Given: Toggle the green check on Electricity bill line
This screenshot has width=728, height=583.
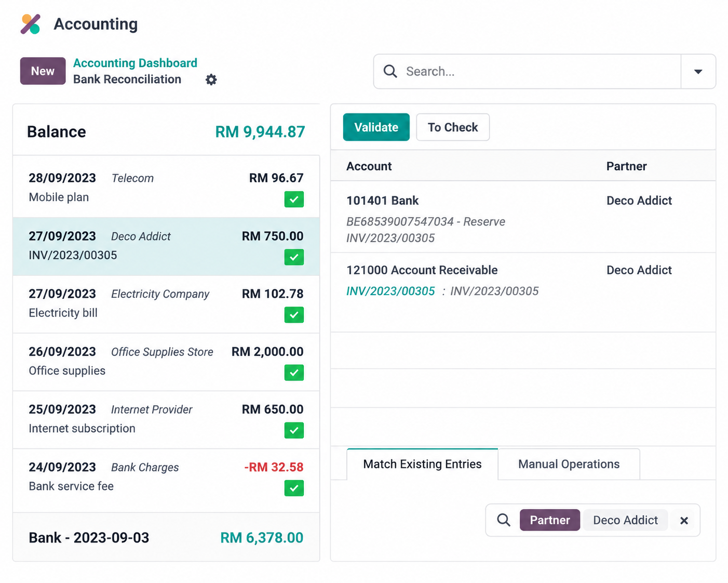Looking at the screenshot, I should pos(294,315).
